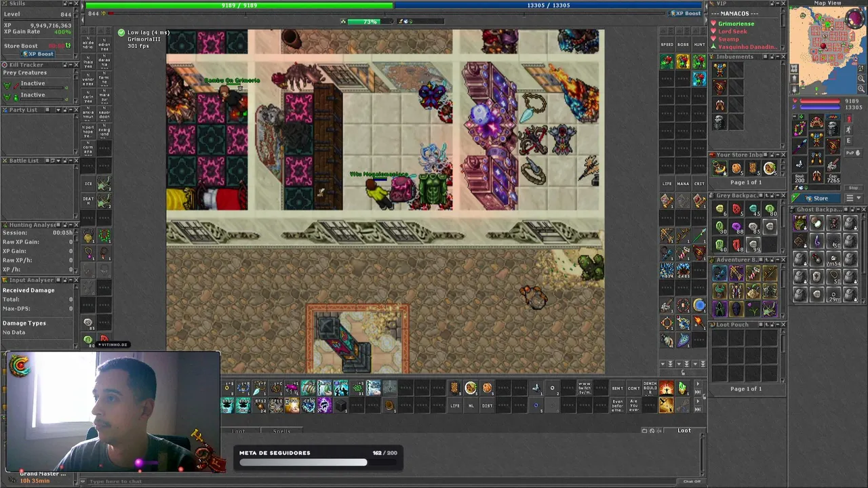Close the Imbuements panel
The width and height of the screenshot is (868, 488).
[x=783, y=57]
